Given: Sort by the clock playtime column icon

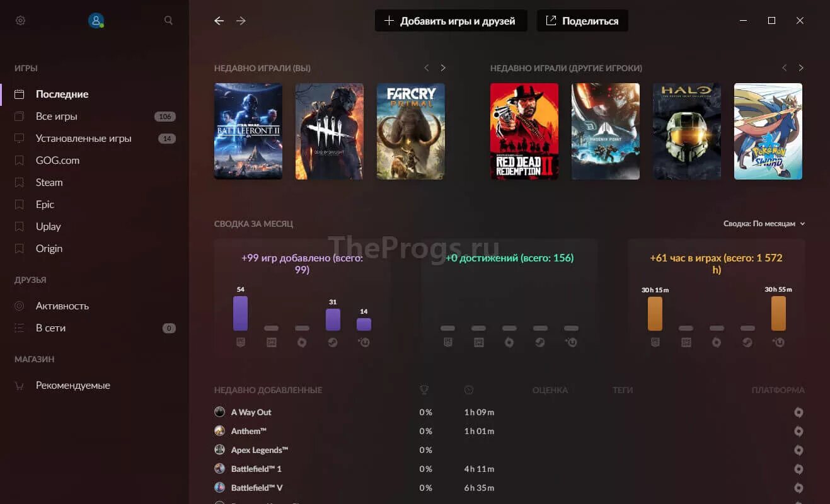Looking at the screenshot, I should (x=469, y=390).
